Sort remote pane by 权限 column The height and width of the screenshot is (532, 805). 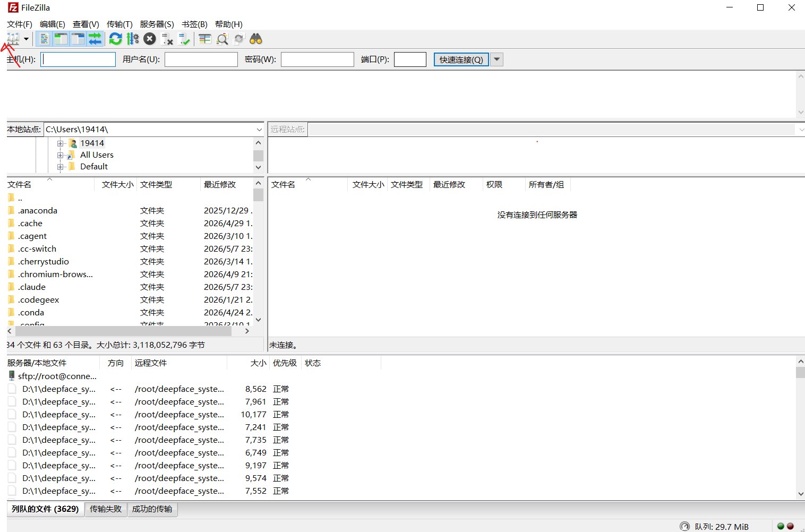pos(503,184)
